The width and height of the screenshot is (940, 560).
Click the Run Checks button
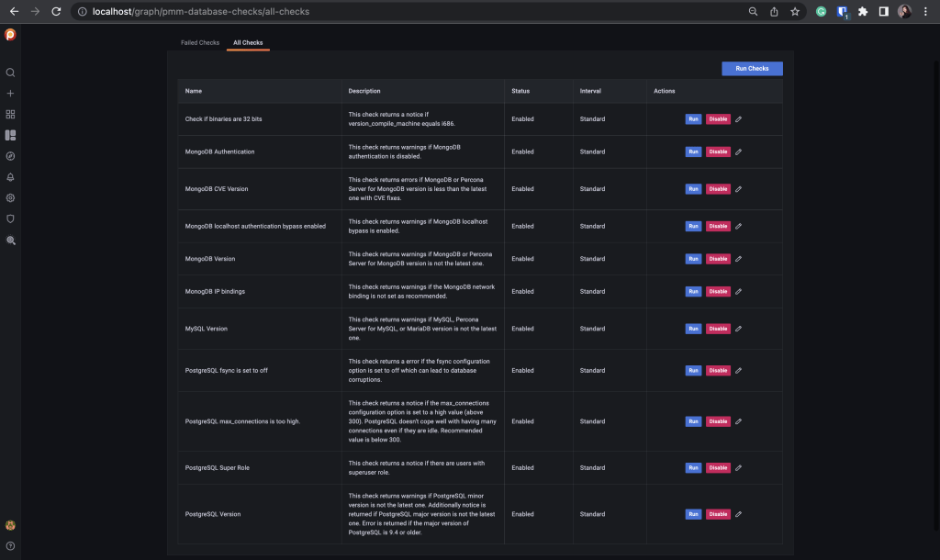click(x=752, y=68)
